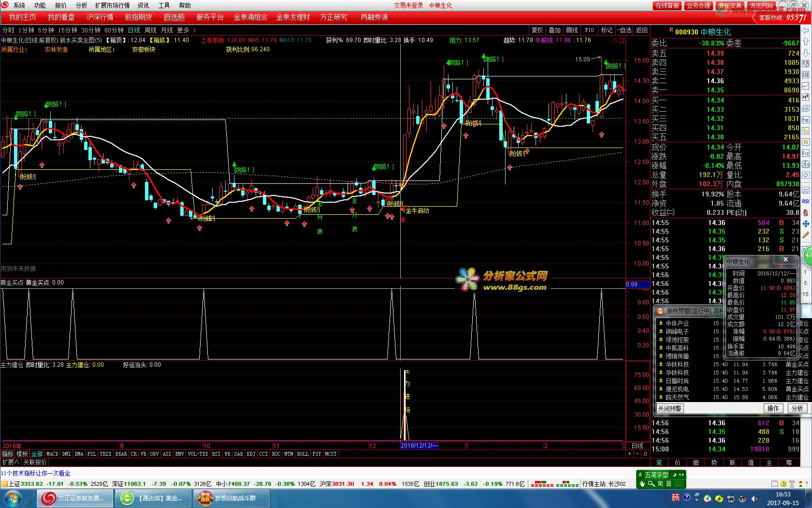Toggle moon half-width mode on IME toolbar
Screen dimensions: 812x508
tap(674, 475)
